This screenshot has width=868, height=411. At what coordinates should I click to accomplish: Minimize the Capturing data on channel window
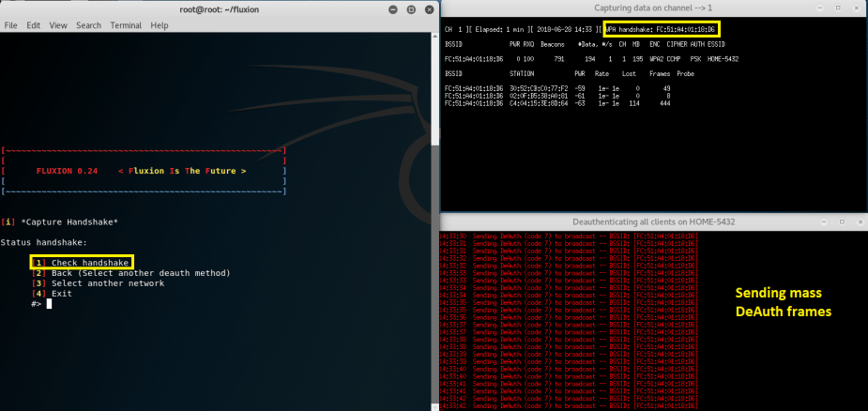tap(819, 9)
